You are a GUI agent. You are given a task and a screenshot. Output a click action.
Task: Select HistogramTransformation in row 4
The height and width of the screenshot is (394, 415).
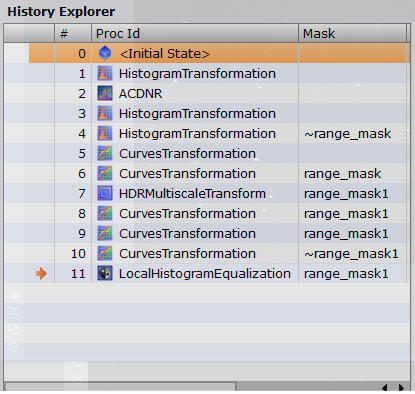[197, 134]
